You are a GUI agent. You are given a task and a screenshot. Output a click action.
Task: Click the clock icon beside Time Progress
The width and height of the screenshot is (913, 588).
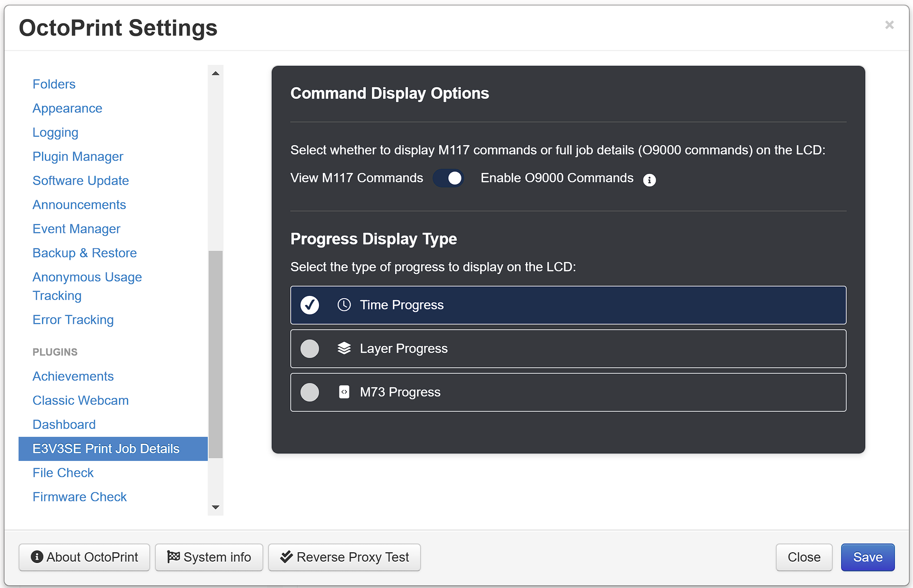[x=344, y=305]
